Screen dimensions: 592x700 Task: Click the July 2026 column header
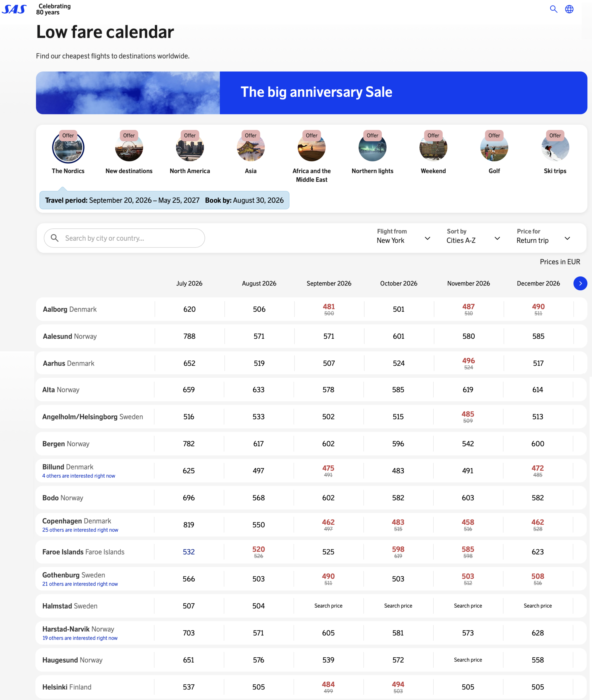(x=189, y=284)
